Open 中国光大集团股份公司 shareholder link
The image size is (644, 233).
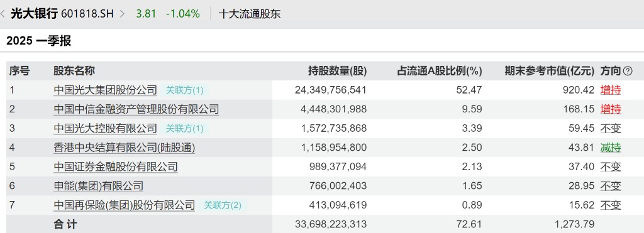click(x=105, y=90)
